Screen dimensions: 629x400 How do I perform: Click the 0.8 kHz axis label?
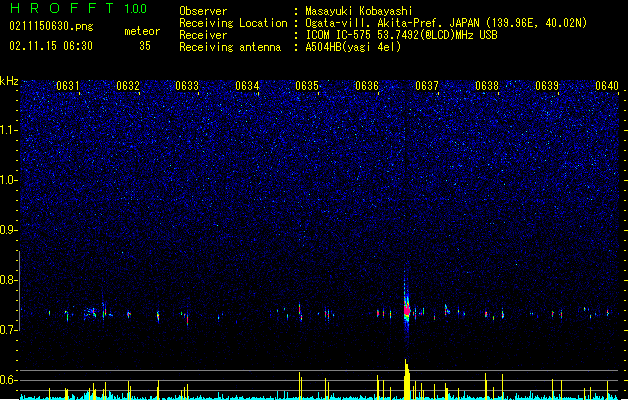tap(8, 280)
